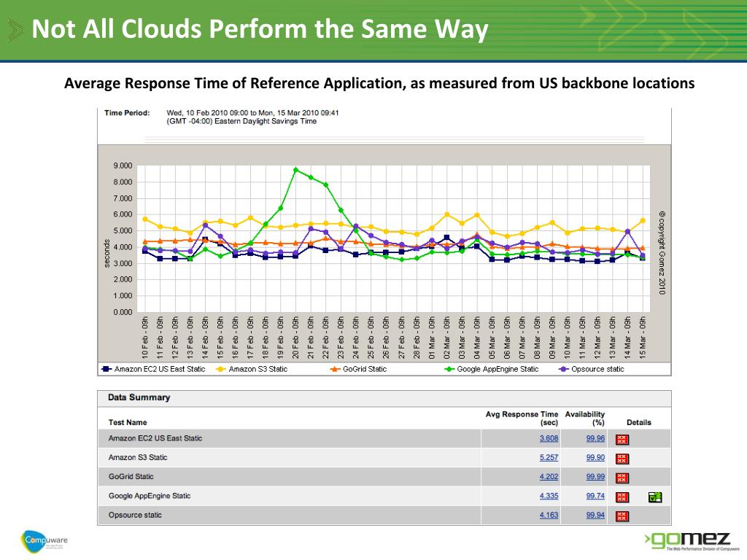Open Amazon EC2 response time link 3.608
The height and width of the screenshot is (560, 747).
[x=549, y=438]
